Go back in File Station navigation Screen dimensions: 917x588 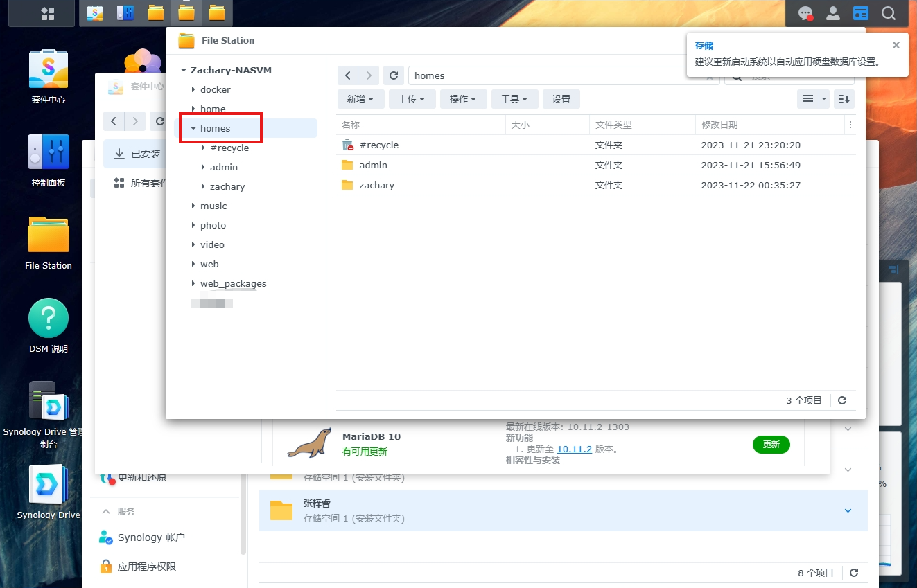348,75
